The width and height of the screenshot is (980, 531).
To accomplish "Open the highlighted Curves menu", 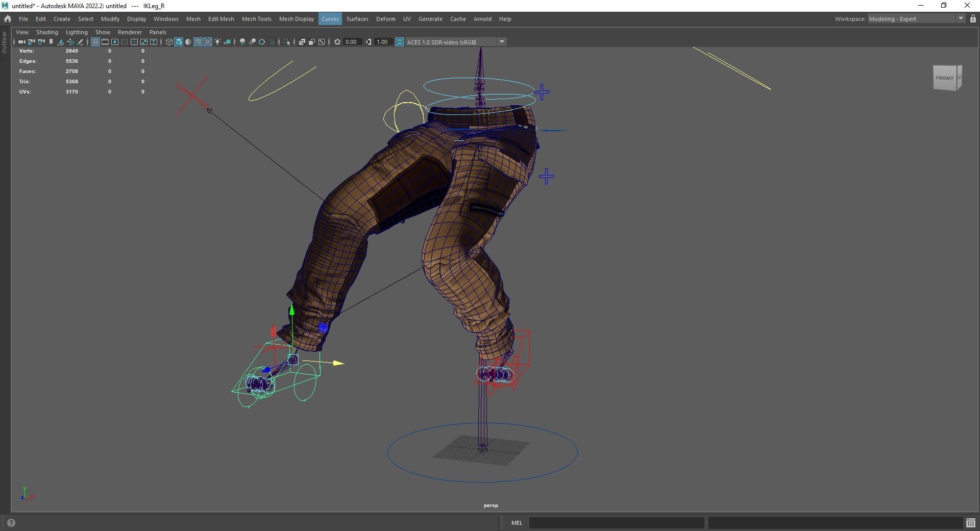I will 330,19.
